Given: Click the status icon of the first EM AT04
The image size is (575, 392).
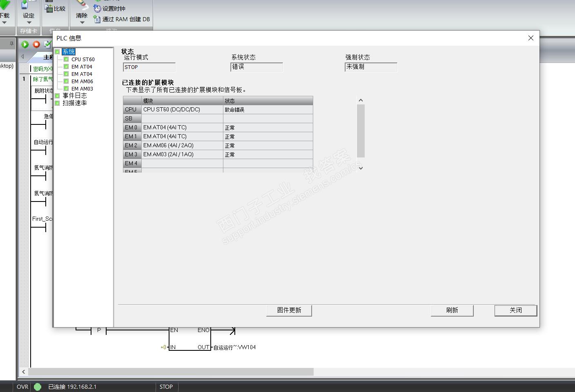Looking at the screenshot, I should tap(66, 66).
